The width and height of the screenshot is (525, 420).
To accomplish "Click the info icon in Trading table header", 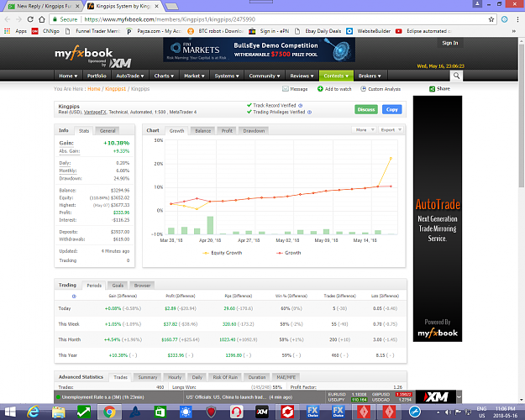I will [x=74, y=296].
